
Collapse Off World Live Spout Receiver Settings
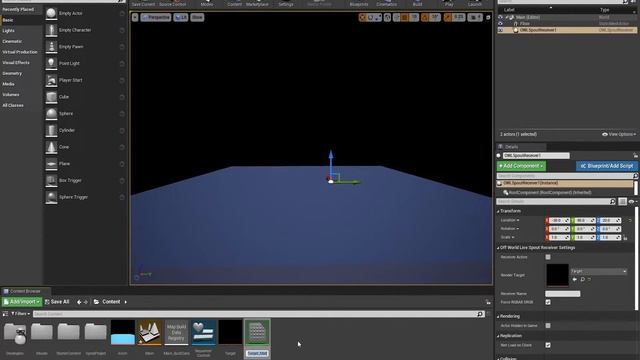point(498,248)
